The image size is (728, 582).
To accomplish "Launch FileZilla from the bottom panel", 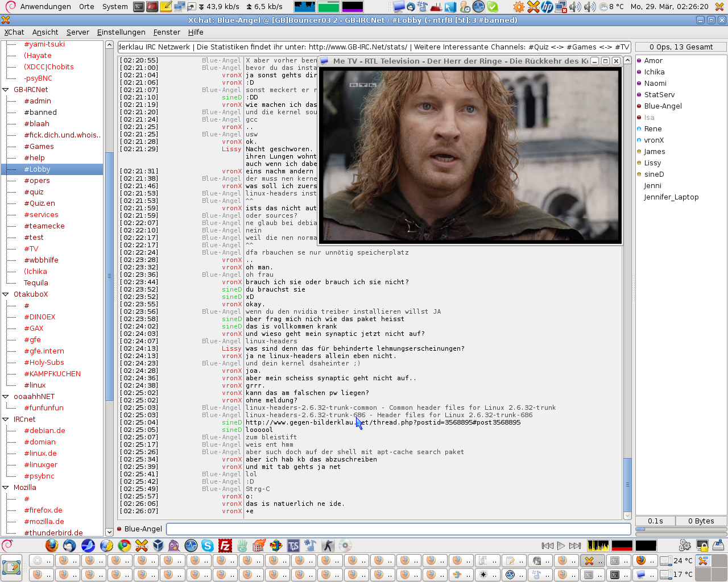I will 225,546.
